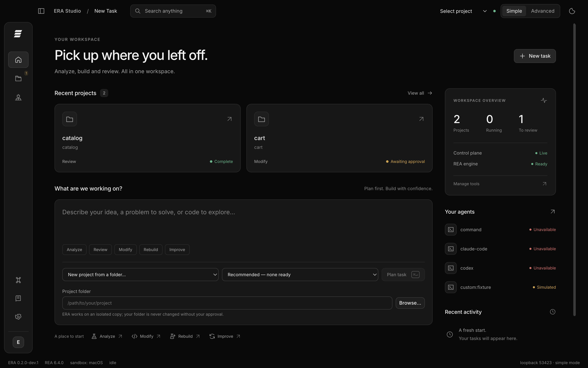Click the Plan task button
The image size is (588, 368).
pos(403,275)
